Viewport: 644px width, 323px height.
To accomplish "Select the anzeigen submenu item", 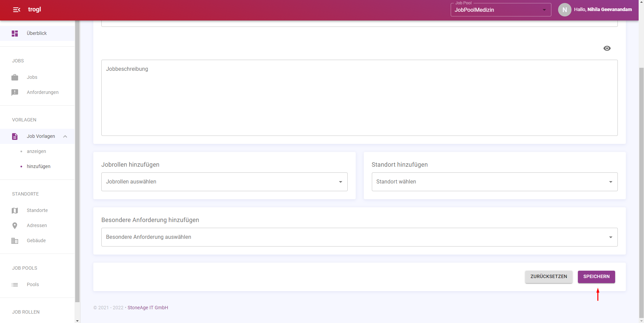I will tap(37, 151).
